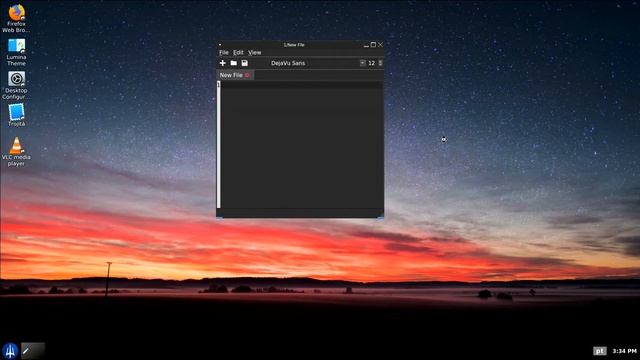Open Desktop Configuration desktop icon
The width and height of the screenshot is (640, 360).
16,86
